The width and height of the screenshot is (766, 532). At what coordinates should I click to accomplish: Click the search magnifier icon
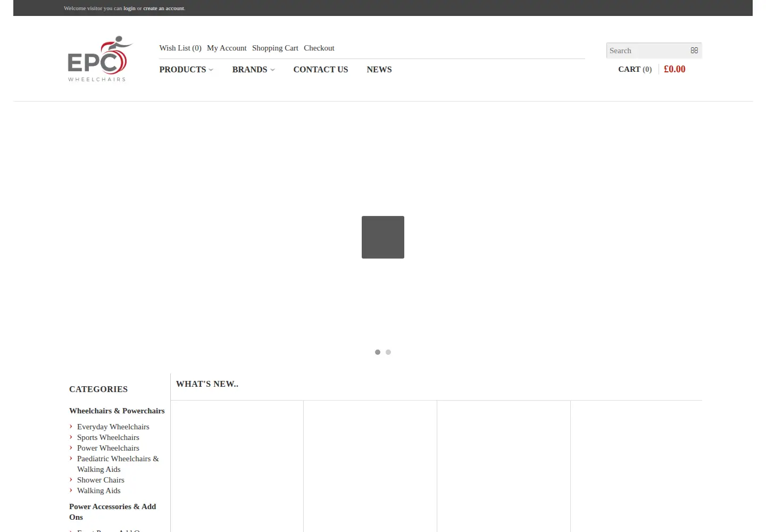tap(694, 51)
